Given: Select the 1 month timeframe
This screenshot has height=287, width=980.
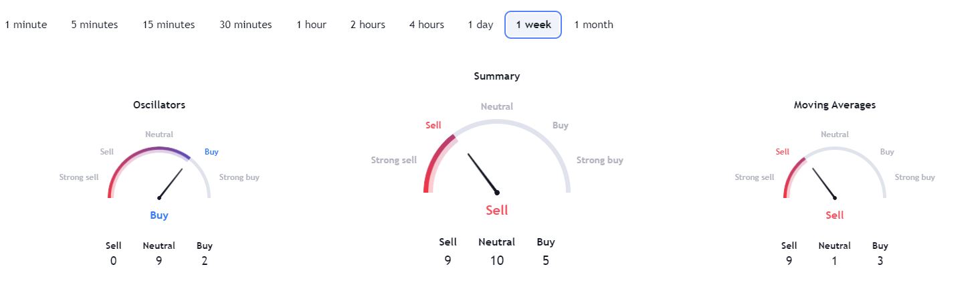Looking at the screenshot, I should tap(593, 25).
